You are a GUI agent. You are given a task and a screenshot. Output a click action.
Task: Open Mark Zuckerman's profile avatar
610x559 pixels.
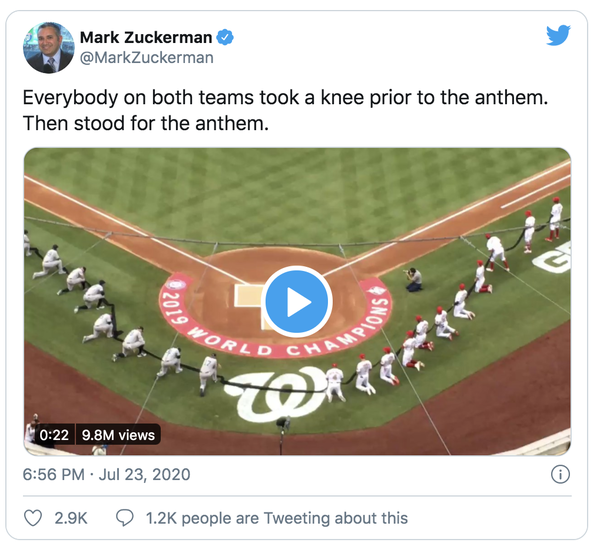click(48, 47)
